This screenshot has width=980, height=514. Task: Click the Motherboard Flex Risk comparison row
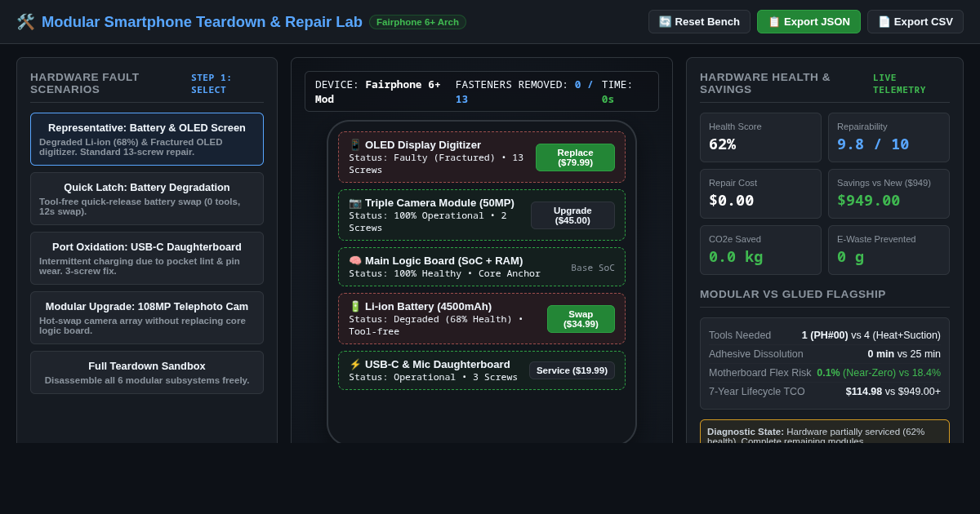(x=825, y=373)
